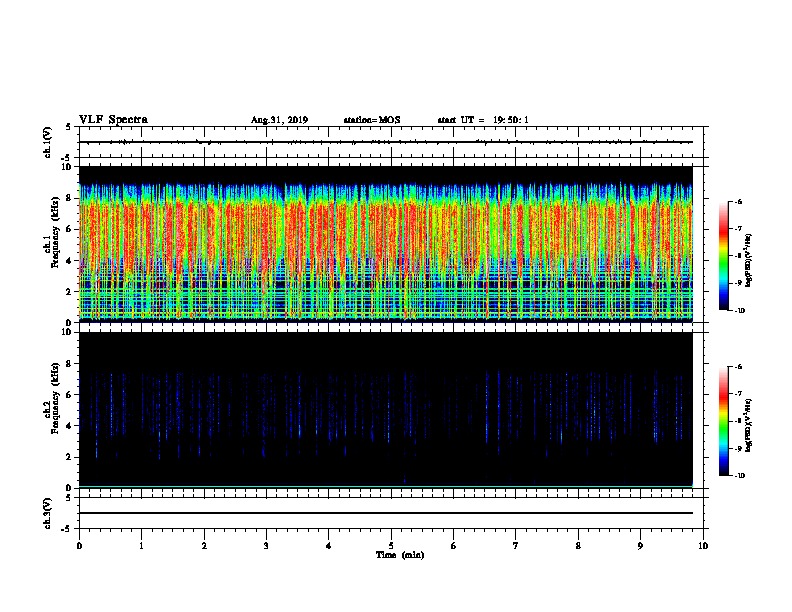Screen dimensions: 792x612
Task: Click time axis tick label "7"
Action: pos(516,546)
